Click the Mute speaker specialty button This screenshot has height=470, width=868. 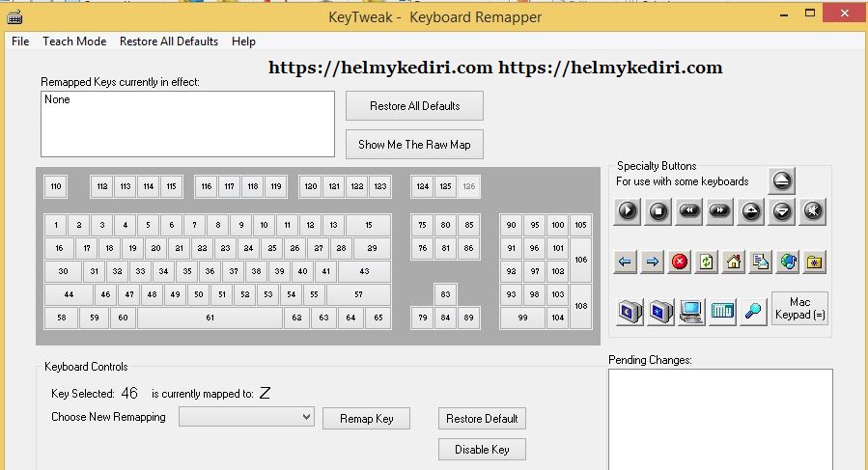click(x=813, y=211)
